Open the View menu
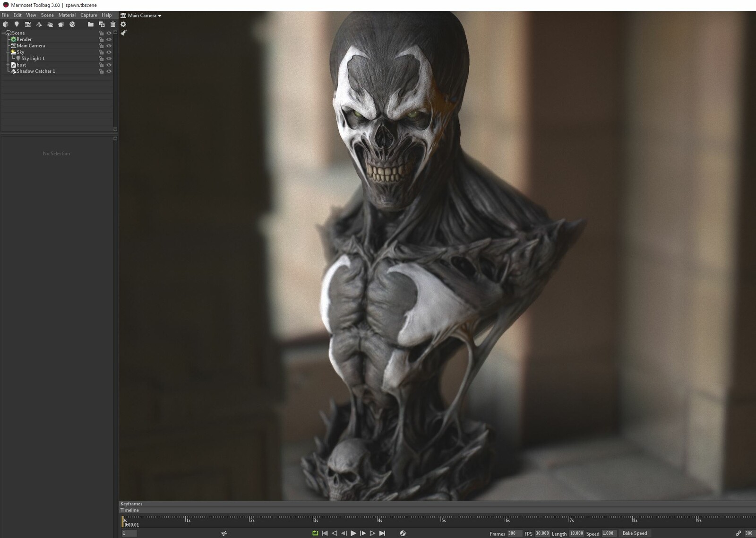The image size is (756, 538). [31, 15]
